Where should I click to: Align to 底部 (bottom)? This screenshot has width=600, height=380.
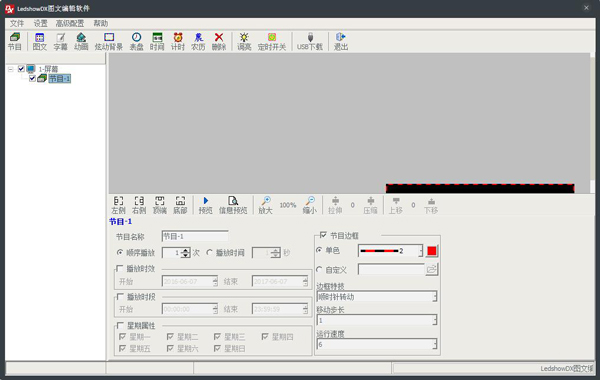[x=180, y=205]
